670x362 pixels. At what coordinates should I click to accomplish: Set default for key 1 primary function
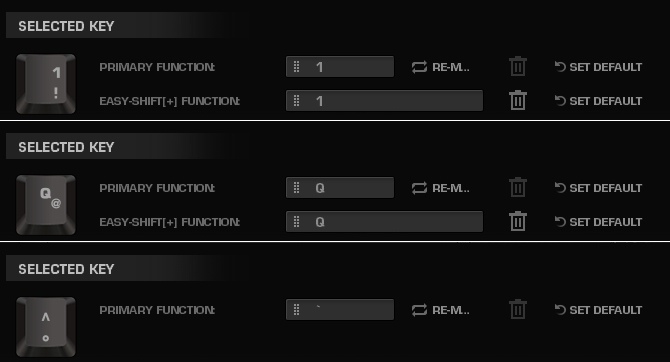598,67
